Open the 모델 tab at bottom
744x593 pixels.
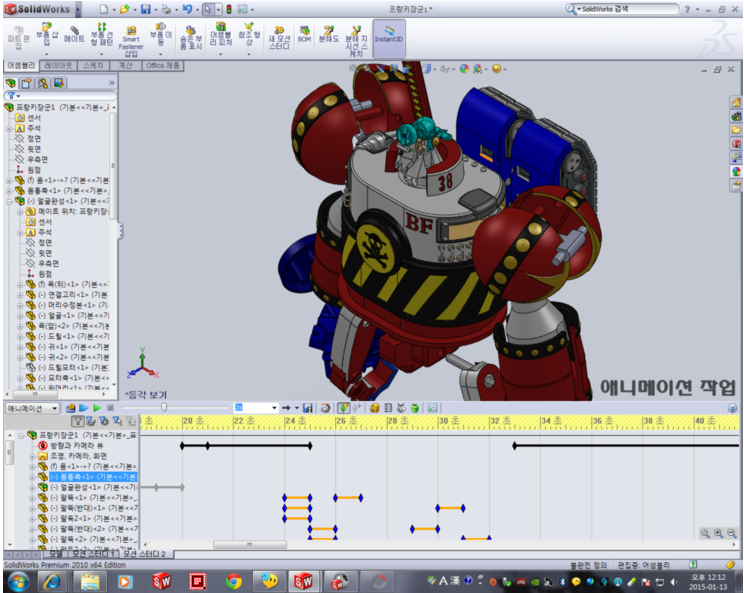56,554
